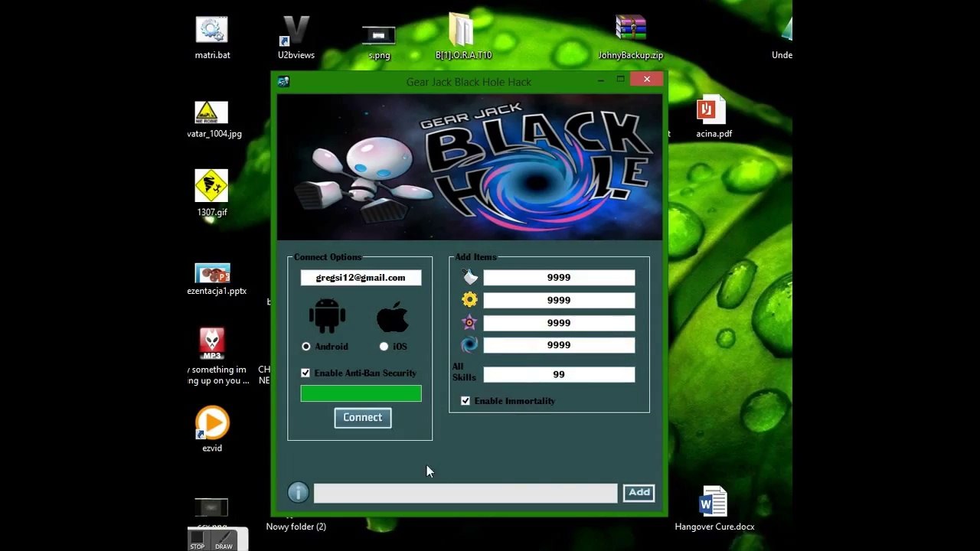Open s.png desktop file
This screenshot has height=551, width=980.
379,42
